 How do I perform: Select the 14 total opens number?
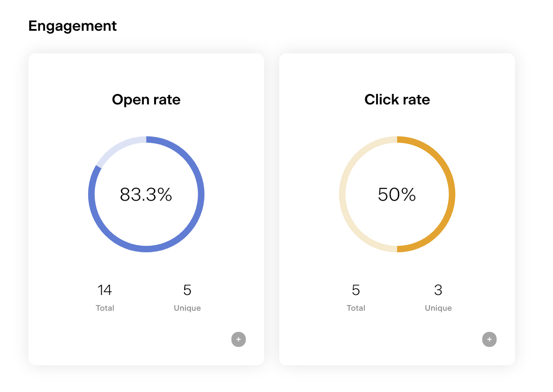(105, 290)
